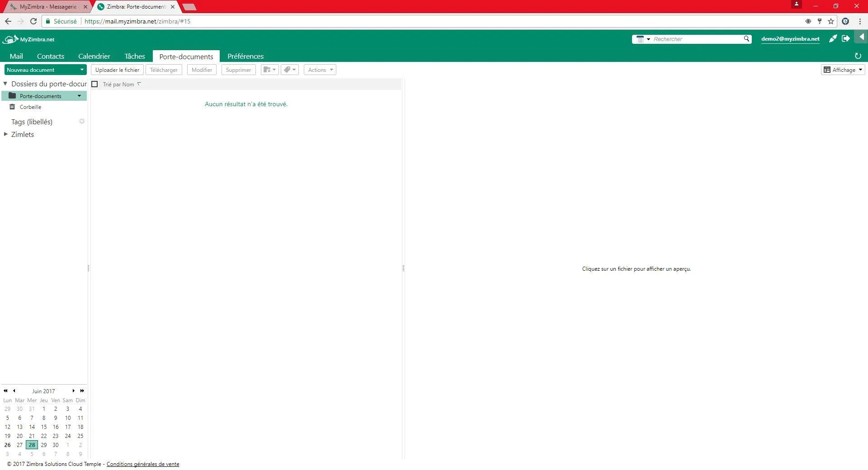Image resolution: width=868 pixels, height=470 pixels.
Task: Open the Nouveau document dropdown arrow
Action: coord(82,70)
